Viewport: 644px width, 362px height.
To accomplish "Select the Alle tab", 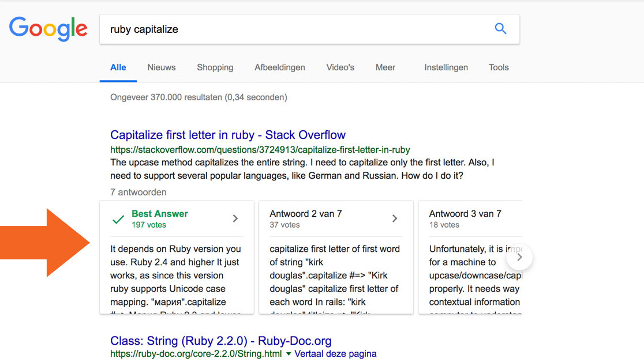I will [118, 67].
